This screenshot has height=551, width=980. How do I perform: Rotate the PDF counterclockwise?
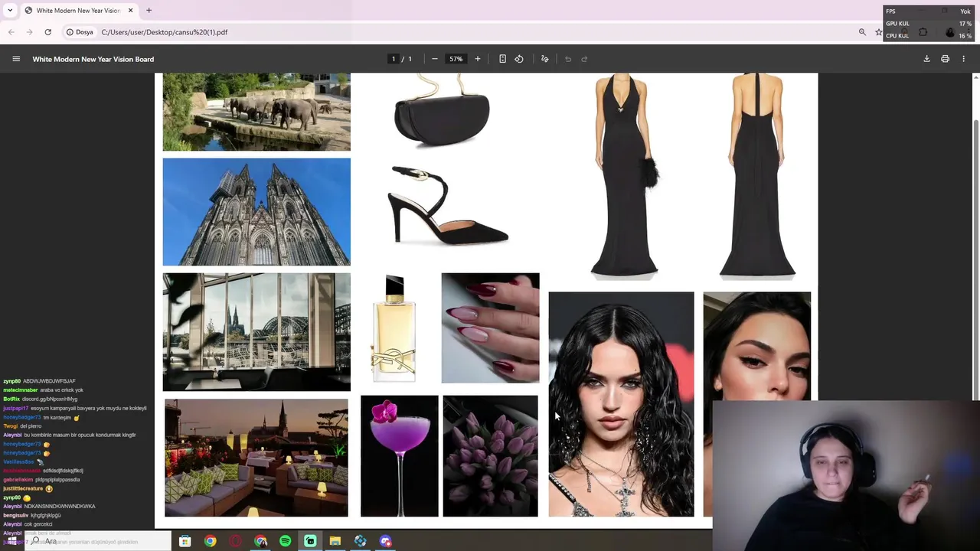(x=519, y=59)
